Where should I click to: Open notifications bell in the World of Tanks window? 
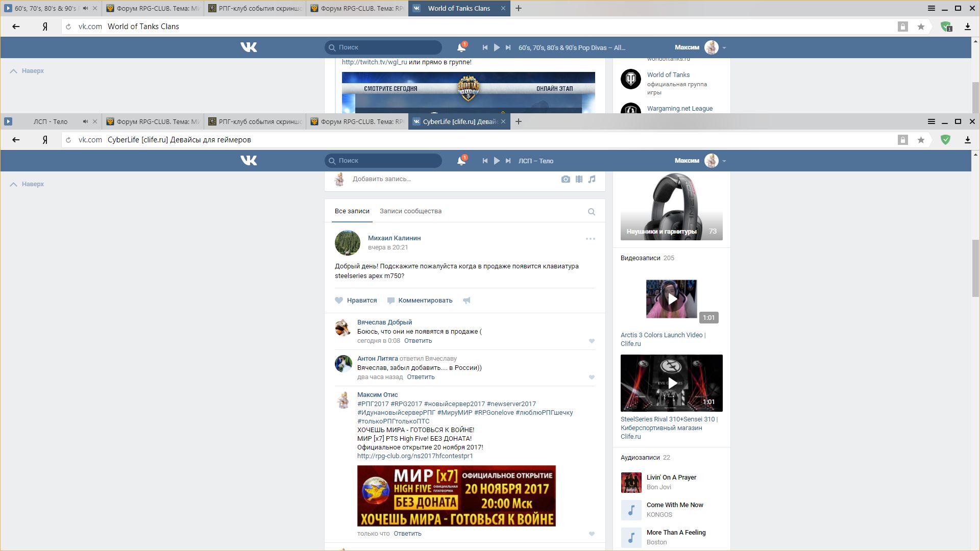click(461, 47)
